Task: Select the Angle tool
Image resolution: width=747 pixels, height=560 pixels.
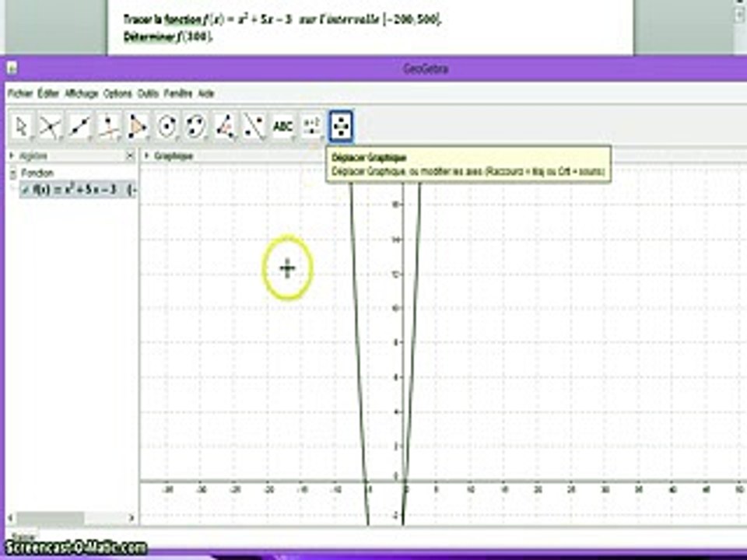Action: (x=225, y=127)
